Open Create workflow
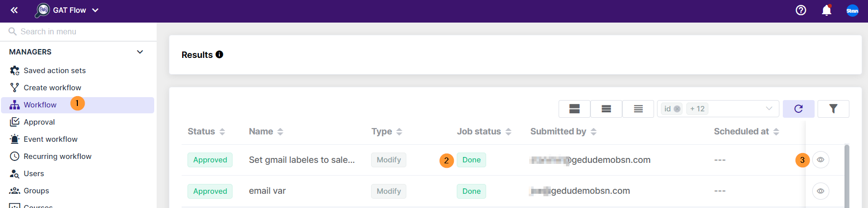The width and height of the screenshot is (868, 208). pos(52,88)
